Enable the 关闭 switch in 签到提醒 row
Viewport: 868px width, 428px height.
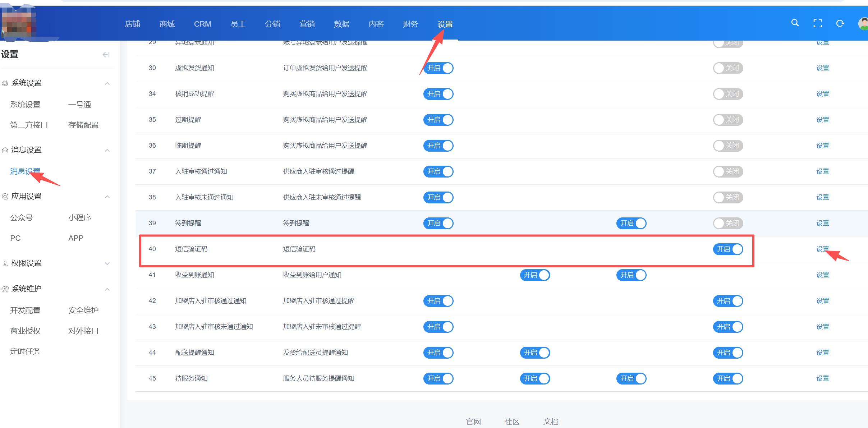tap(728, 223)
